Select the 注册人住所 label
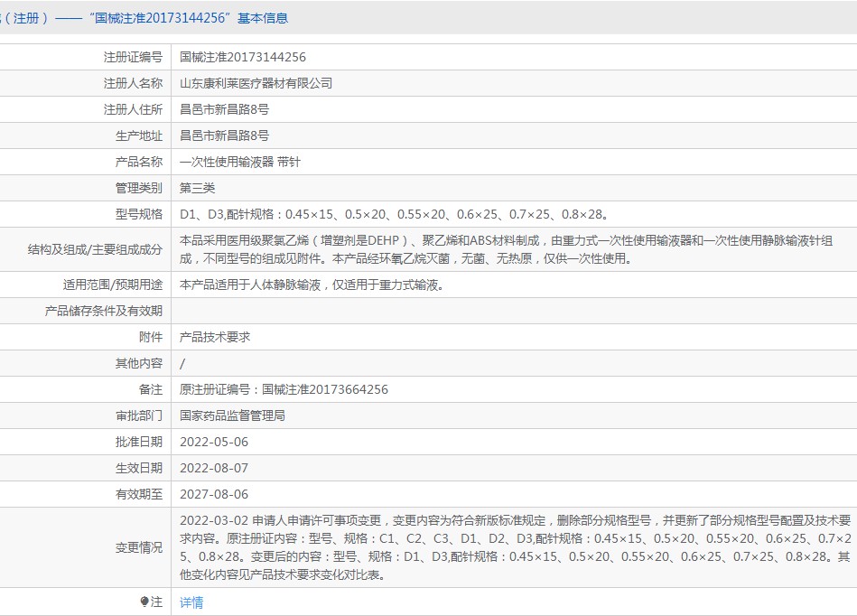The image size is (857, 616). point(133,109)
